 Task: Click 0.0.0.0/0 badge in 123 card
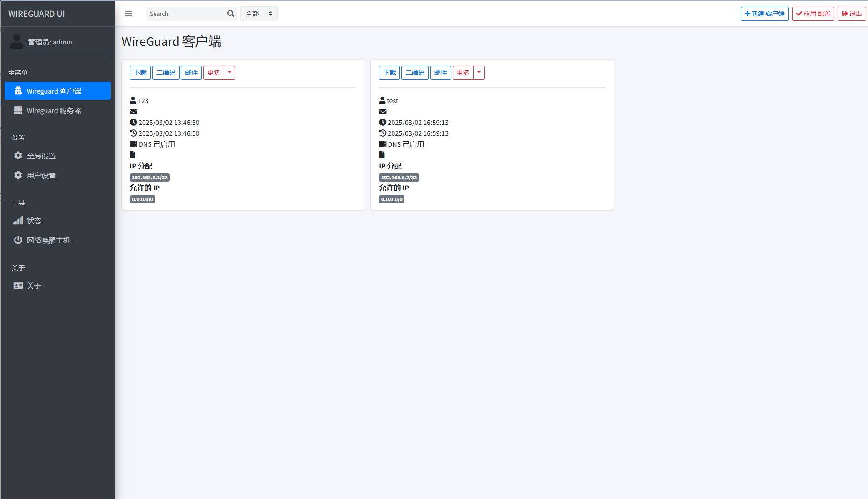tap(143, 199)
